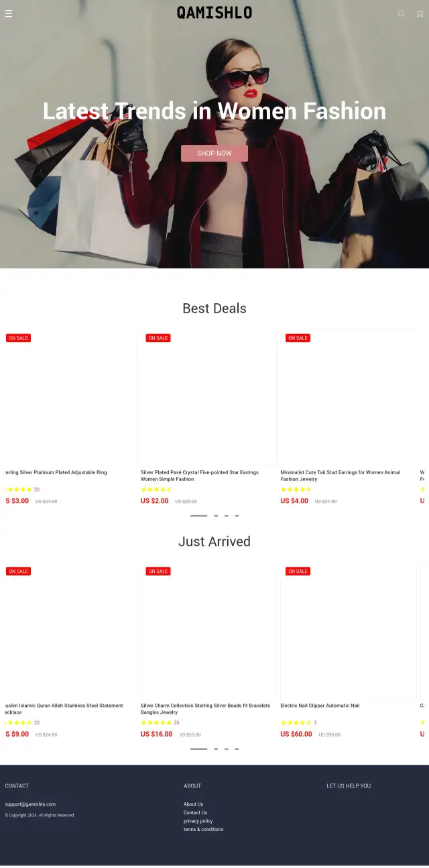
Task: Open the About Us footer link
Action: click(194, 804)
